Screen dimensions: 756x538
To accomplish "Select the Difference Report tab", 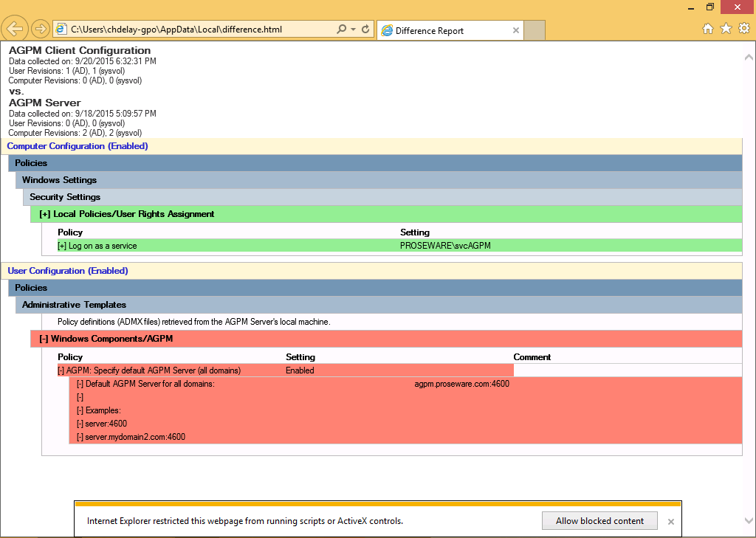I will pyautogui.click(x=443, y=30).
